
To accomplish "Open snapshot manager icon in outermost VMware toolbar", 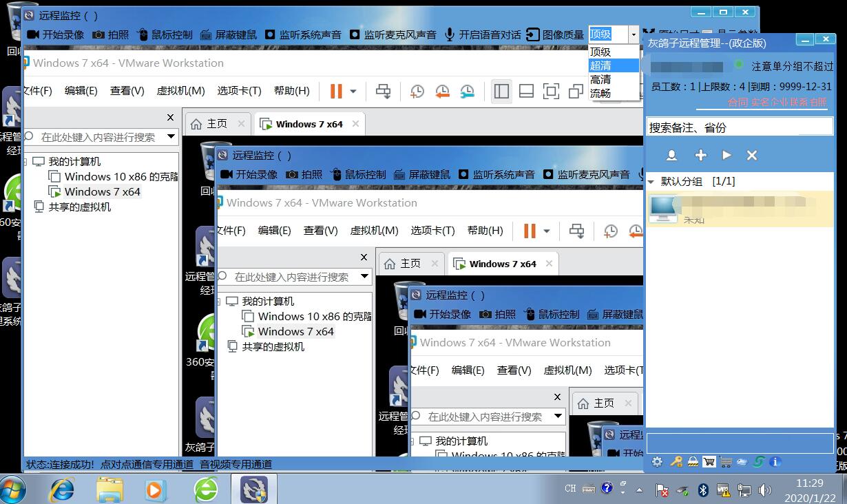I will 467,91.
